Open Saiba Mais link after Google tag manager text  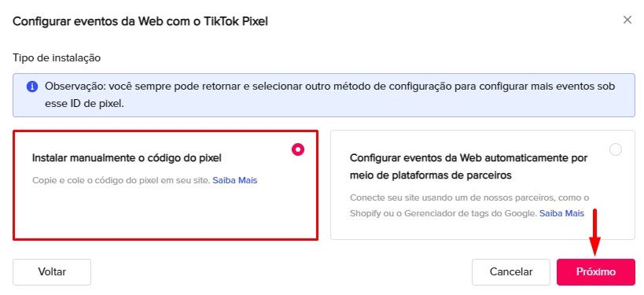561,214
